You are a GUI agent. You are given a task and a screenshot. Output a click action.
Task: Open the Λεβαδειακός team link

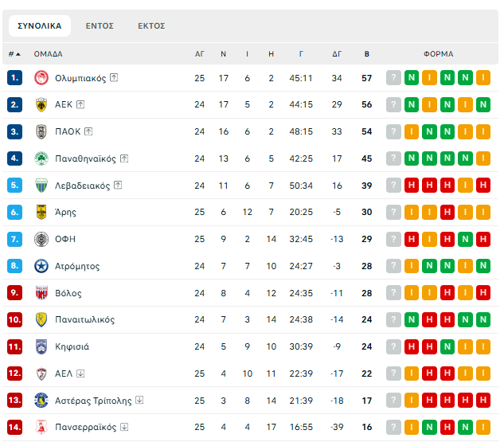pyautogui.click(x=82, y=186)
